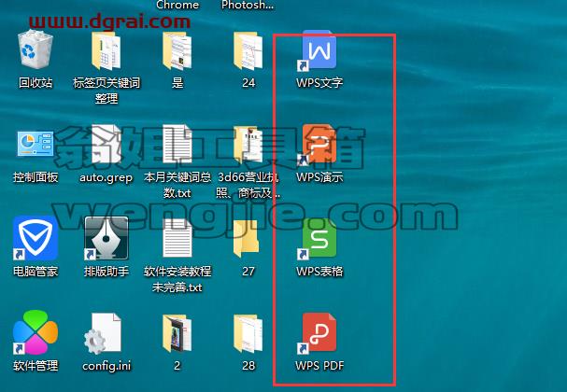Launch the WPS PDF red icon
This screenshot has height=392, width=567.
pyautogui.click(x=318, y=333)
